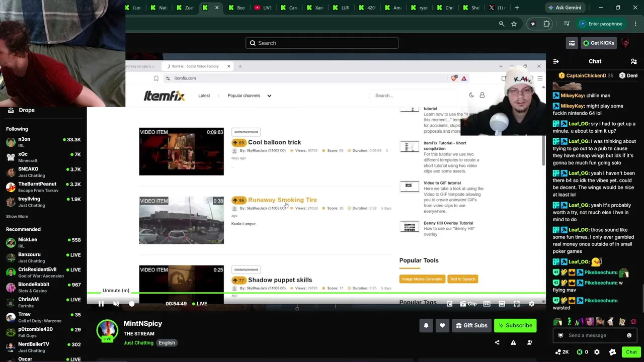
Task: Open Chrome three-dot menu
Action: pos(635,24)
